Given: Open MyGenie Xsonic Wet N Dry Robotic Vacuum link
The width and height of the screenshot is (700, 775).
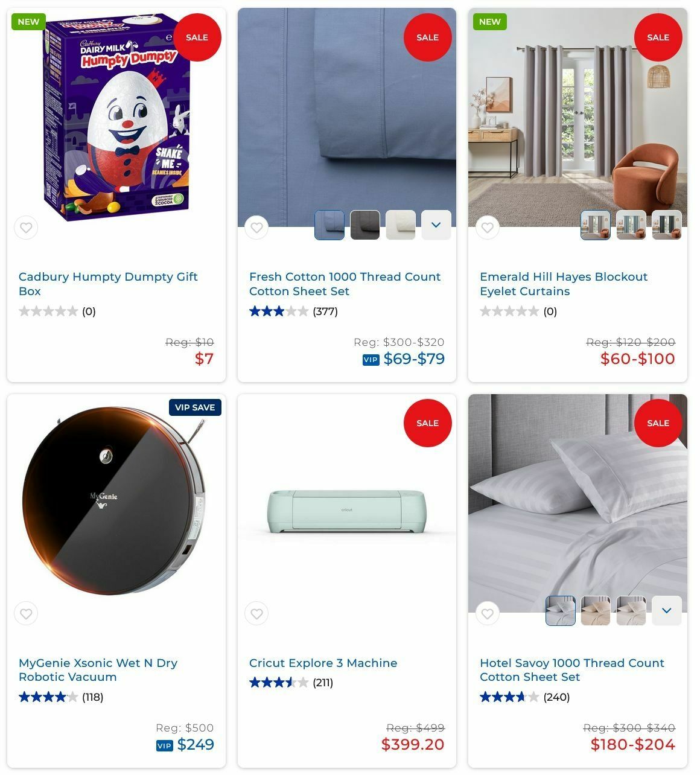Looking at the screenshot, I should [98, 669].
